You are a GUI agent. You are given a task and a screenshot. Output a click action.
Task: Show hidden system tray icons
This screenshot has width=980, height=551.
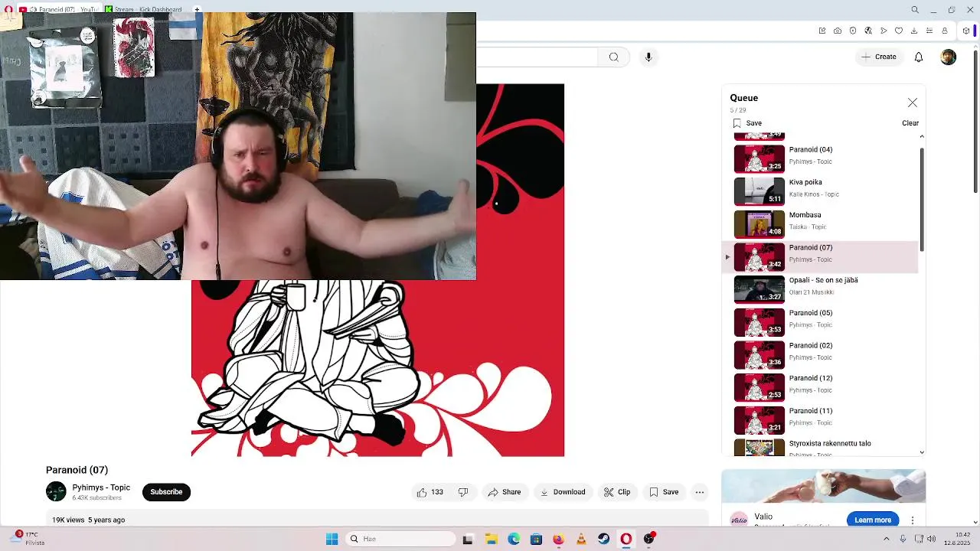coord(887,539)
